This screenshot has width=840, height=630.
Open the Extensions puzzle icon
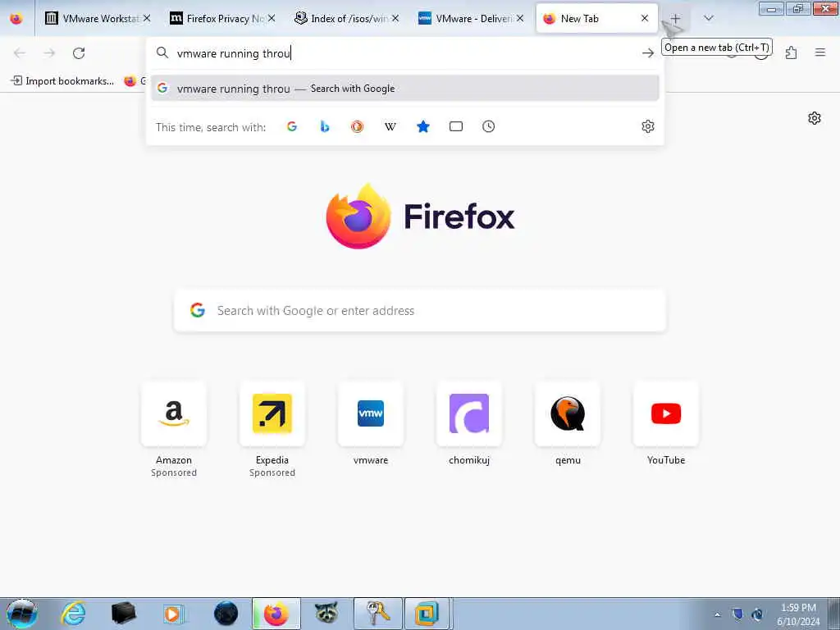pos(791,53)
